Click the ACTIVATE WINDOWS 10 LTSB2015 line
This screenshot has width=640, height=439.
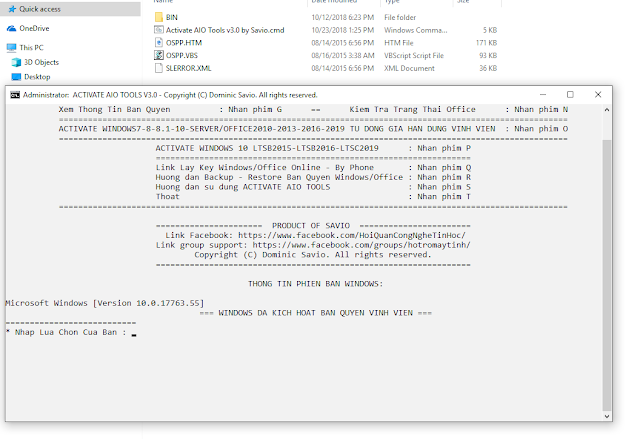[313, 148]
